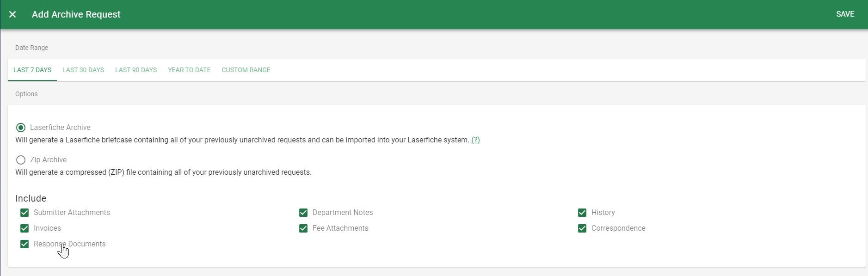This screenshot has height=276, width=868.
Task: Open the Laserfiche help (?) link
Action: pos(475,140)
